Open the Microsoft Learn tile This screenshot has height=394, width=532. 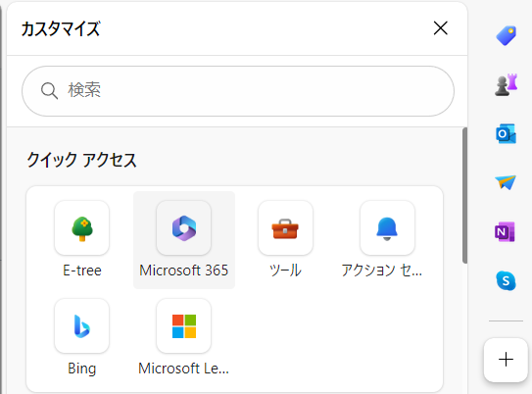[184, 338]
